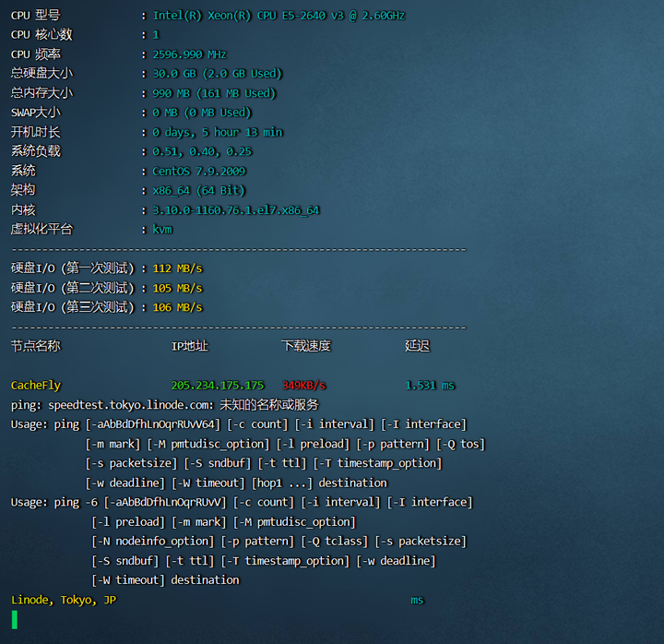
Task: Click second disk I/O result 105 MB/s
Action: (x=177, y=288)
